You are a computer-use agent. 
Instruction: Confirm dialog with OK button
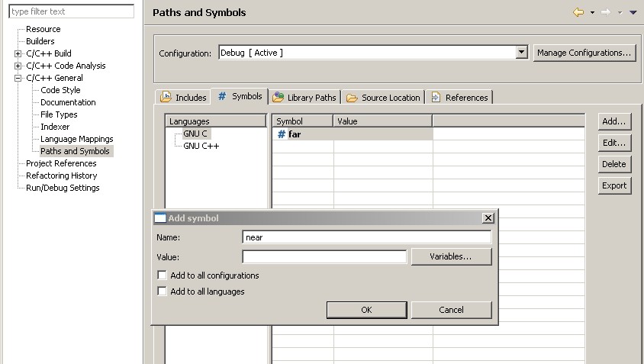[x=366, y=310]
